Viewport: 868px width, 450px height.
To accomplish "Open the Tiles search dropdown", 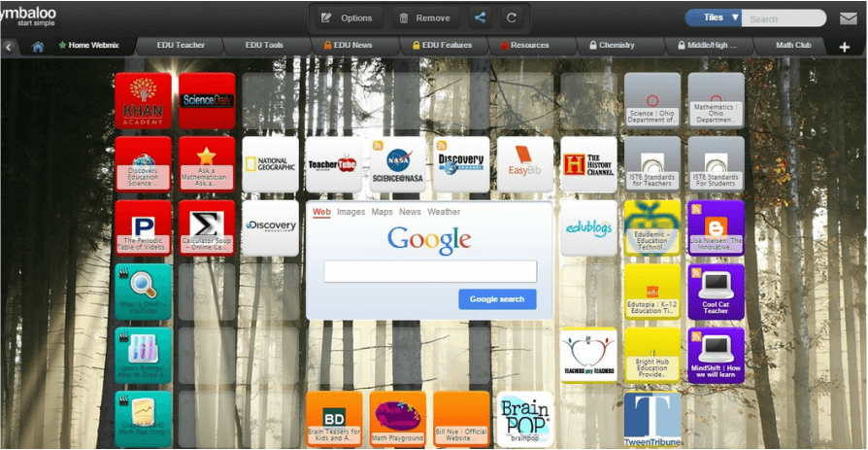I will pos(713,17).
